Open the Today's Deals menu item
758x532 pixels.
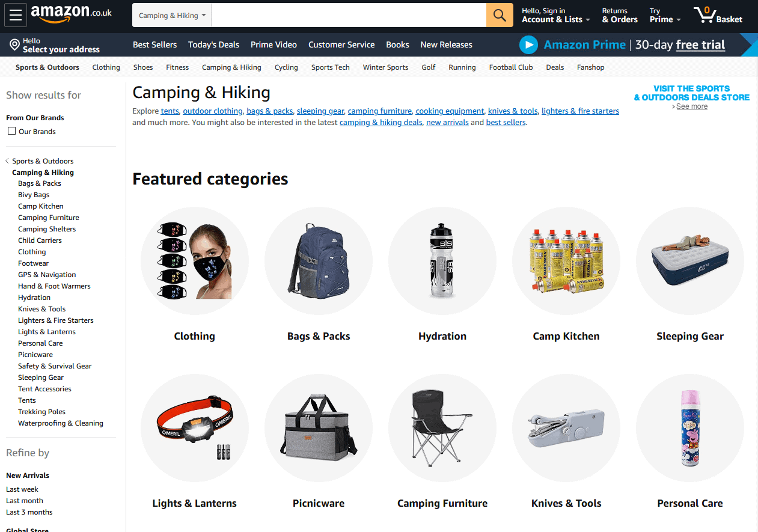coord(213,44)
